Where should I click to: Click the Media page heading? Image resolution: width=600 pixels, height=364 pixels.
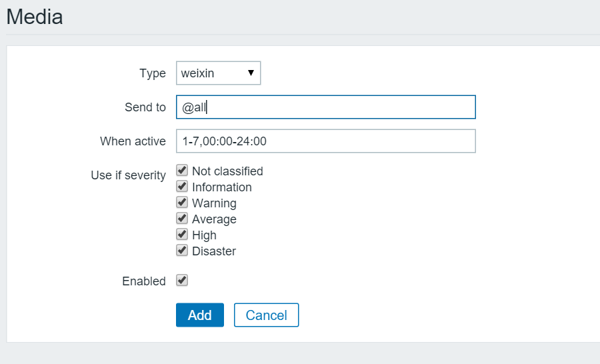click(x=35, y=17)
